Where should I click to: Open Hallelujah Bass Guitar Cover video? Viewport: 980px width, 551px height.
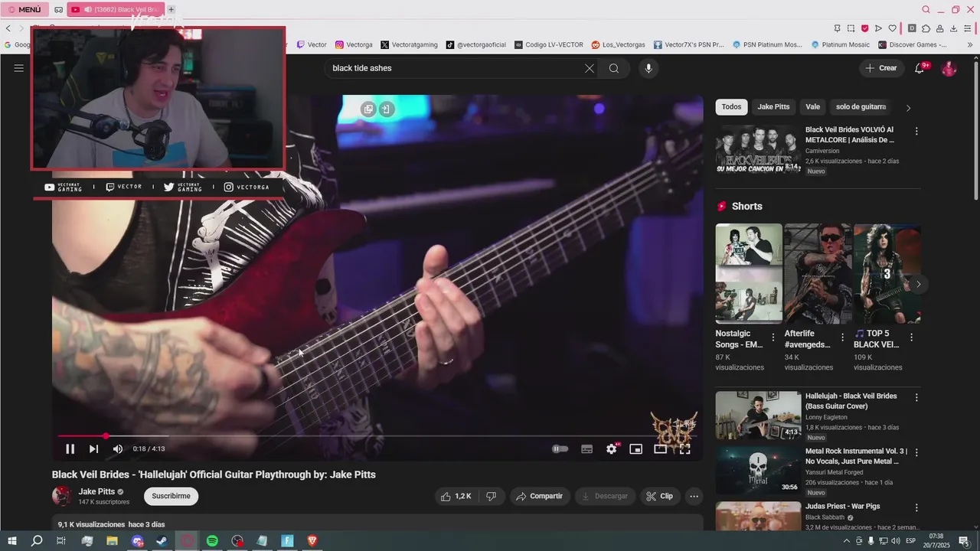pyautogui.click(x=758, y=416)
